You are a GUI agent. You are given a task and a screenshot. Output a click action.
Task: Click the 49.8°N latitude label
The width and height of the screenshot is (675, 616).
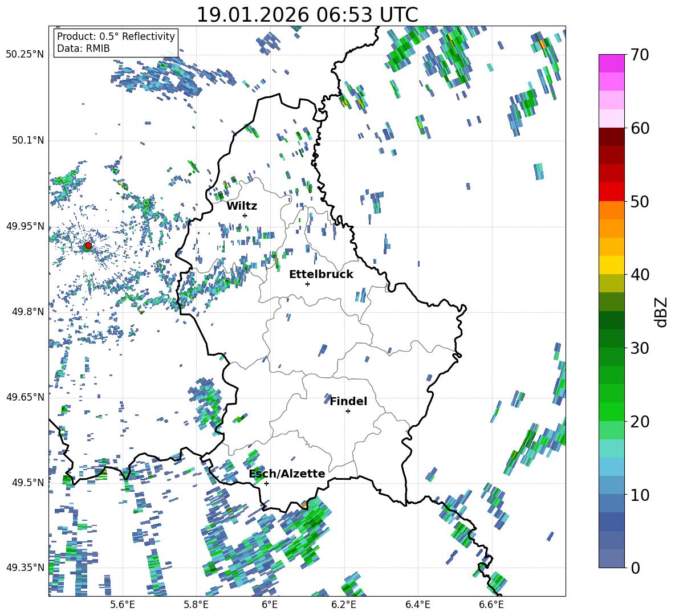coord(28,312)
